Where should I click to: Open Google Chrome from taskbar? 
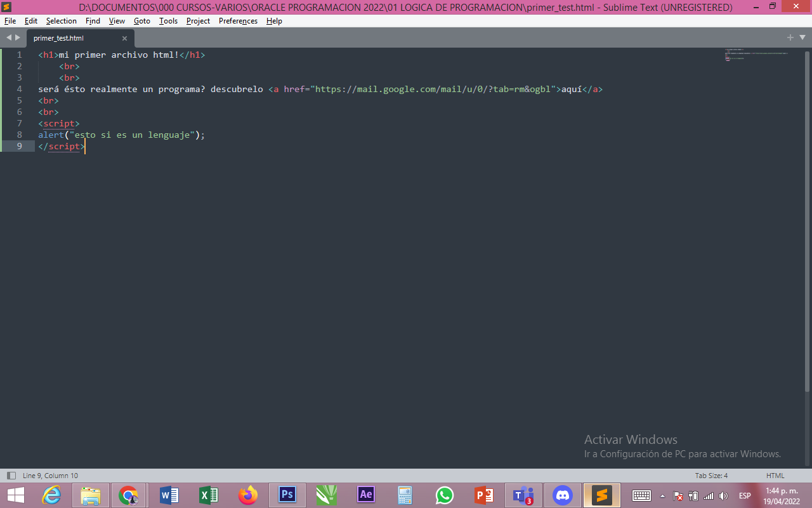[129, 495]
